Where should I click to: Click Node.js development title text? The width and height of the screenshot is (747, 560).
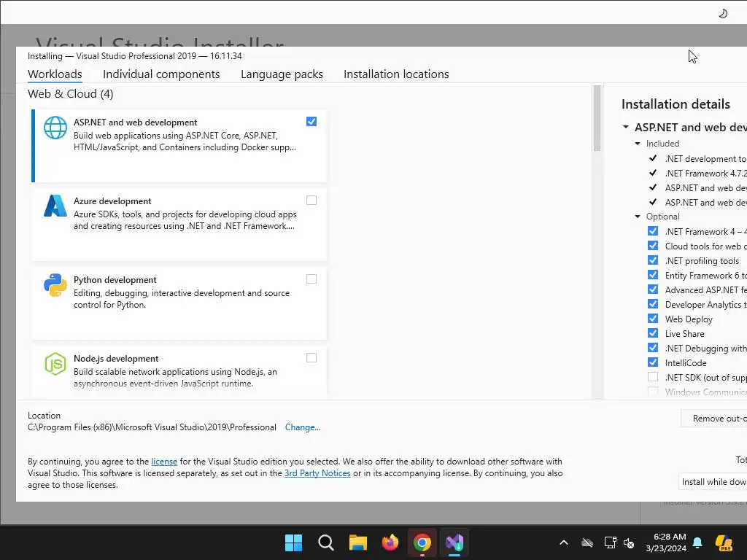click(x=116, y=359)
